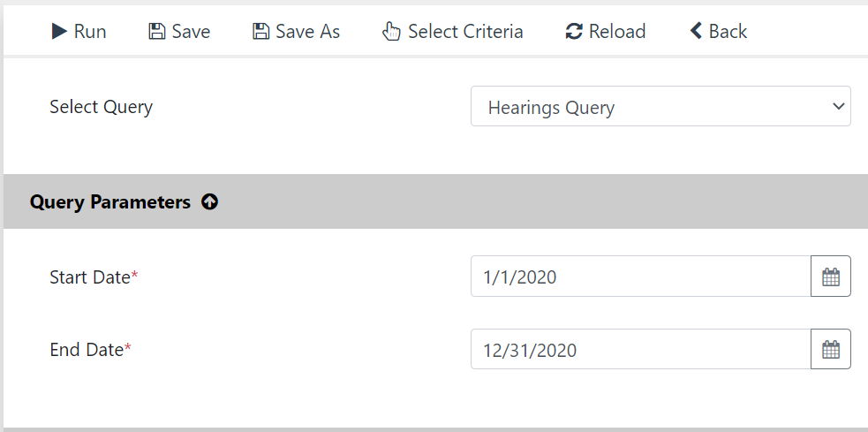Click the Back text in the toolbar
Viewport: 868px width, 432px height.
click(728, 32)
